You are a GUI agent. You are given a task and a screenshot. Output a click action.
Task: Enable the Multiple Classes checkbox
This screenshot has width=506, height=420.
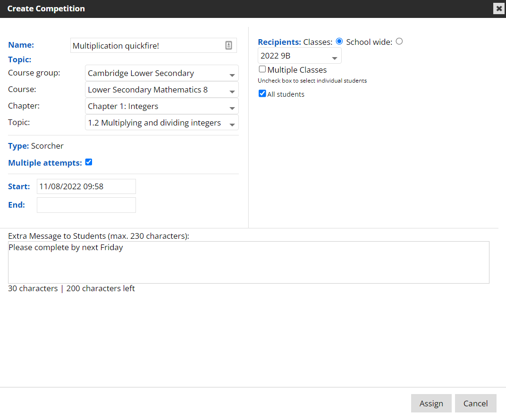point(262,69)
